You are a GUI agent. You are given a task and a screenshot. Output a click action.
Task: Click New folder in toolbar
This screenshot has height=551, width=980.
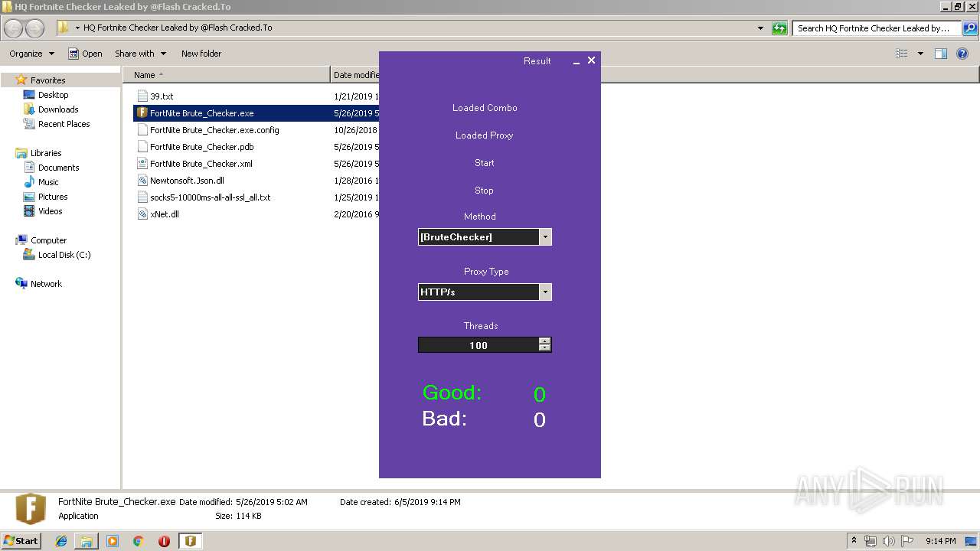[x=201, y=54]
